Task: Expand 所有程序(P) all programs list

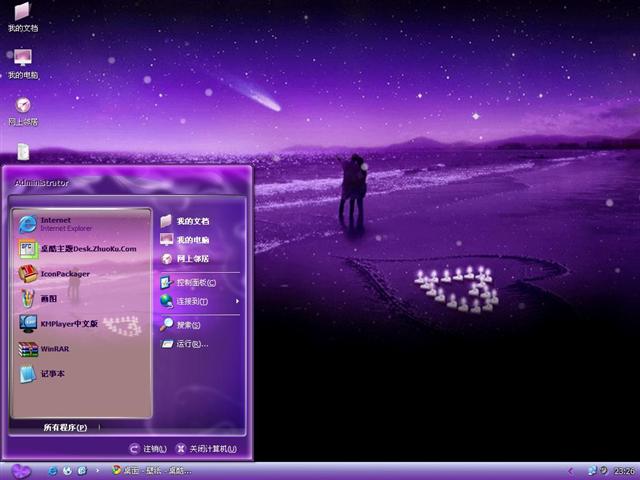Action: tap(65, 427)
